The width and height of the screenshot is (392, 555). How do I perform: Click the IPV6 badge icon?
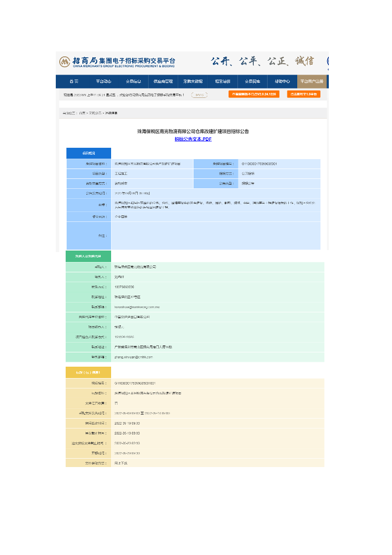(x=199, y=95)
